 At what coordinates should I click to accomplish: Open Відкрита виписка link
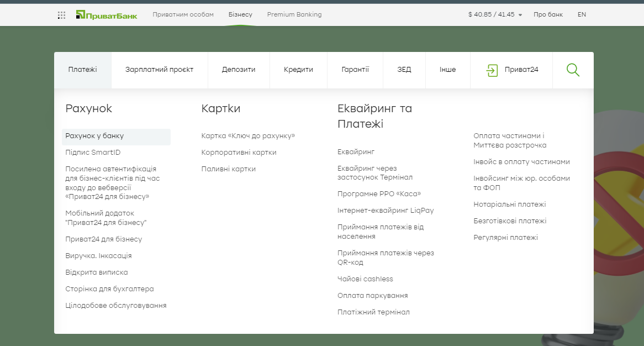tap(97, 272)
